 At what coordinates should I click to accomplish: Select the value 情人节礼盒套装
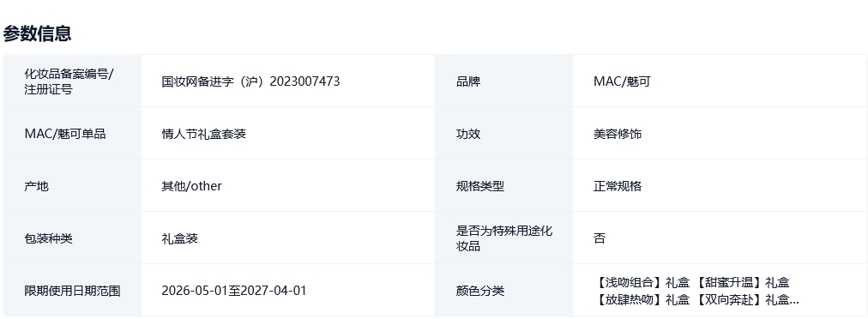pyautogui.click(x=204, y=134)
